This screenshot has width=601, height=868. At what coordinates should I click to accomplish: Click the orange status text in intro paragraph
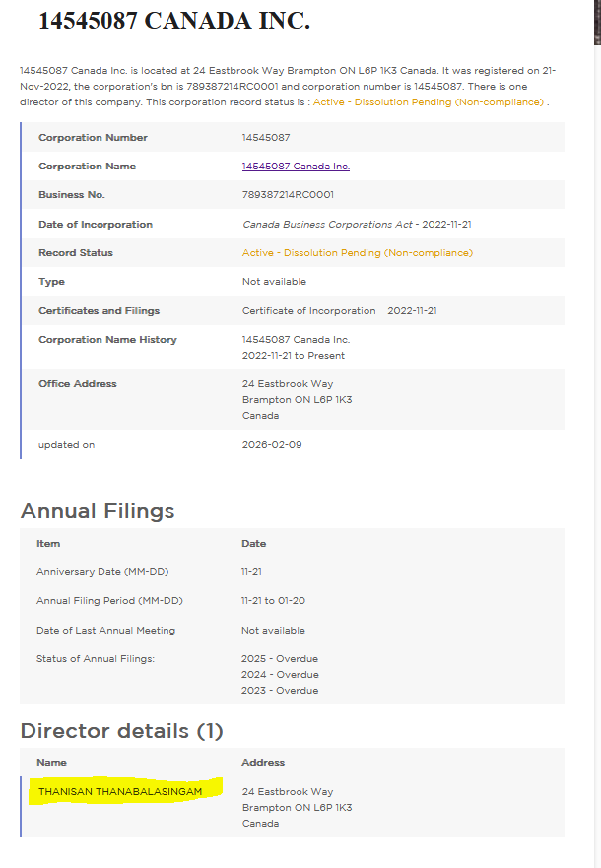coord(429,101)
